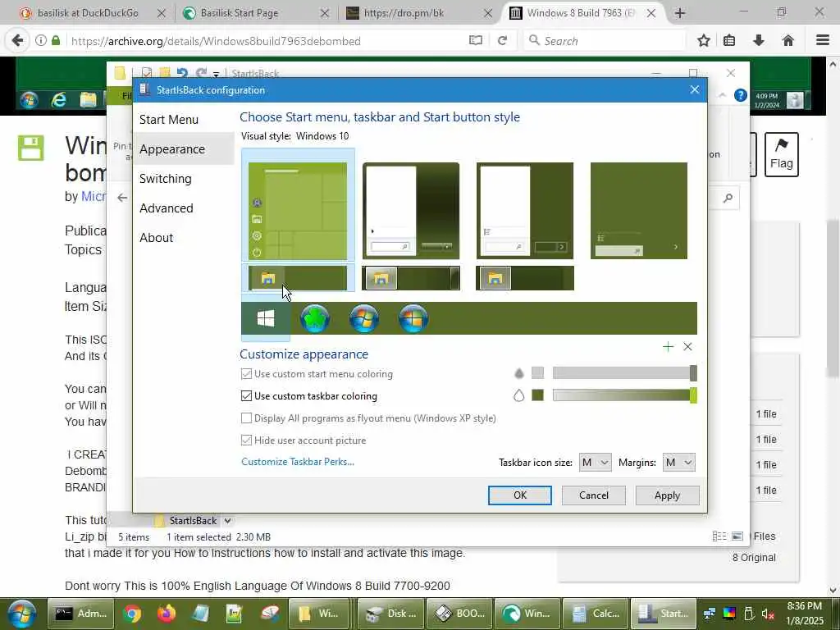Click Cancel in StartIsBack configuration
The width and height of the screenshot is (840, 630).
click(594, 495)
